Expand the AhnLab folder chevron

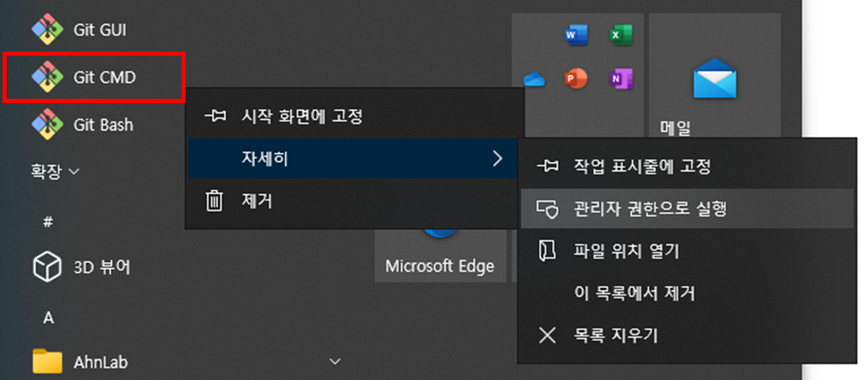coord(334,361)
